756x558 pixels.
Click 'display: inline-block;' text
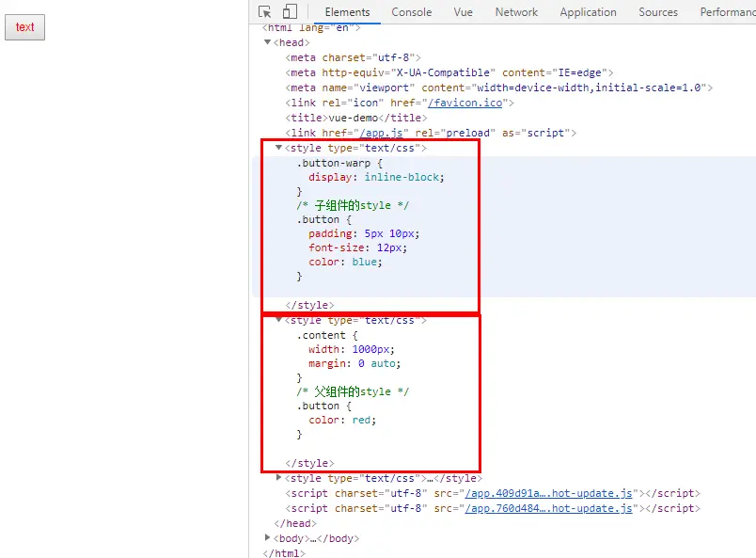[376, 177]
